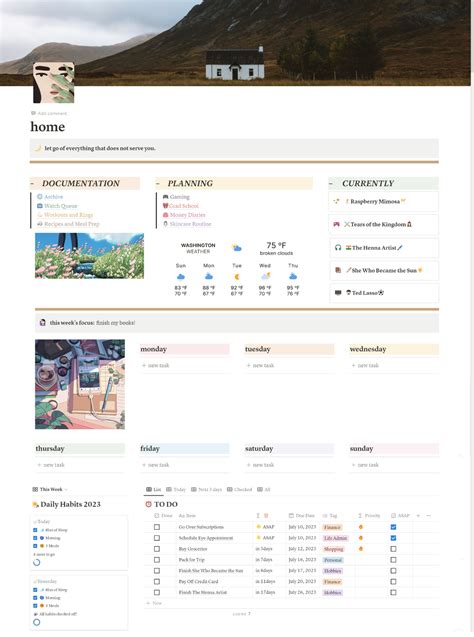Check the Done box for Schedule Eye Appointment
The height and width of the screenshot is (637, 474).
157,538
